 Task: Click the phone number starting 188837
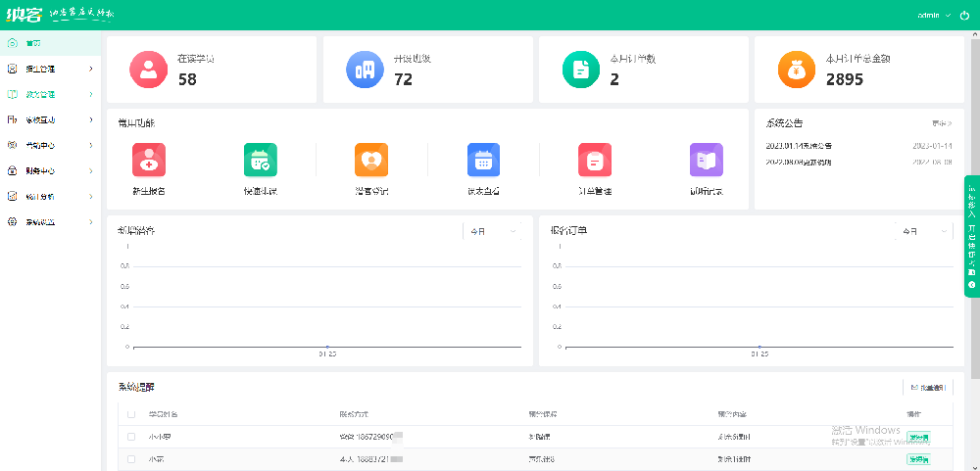[380, 459]
